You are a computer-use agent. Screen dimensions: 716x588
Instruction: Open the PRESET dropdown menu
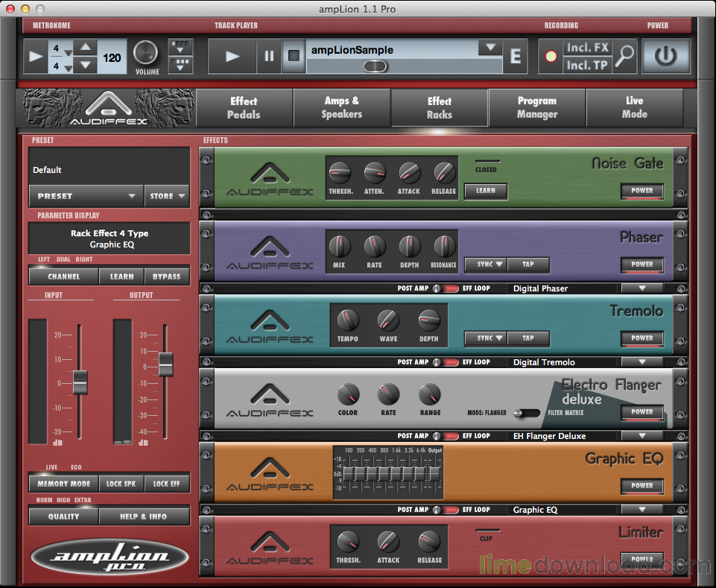pyautogui.click(x=86, y=196)
